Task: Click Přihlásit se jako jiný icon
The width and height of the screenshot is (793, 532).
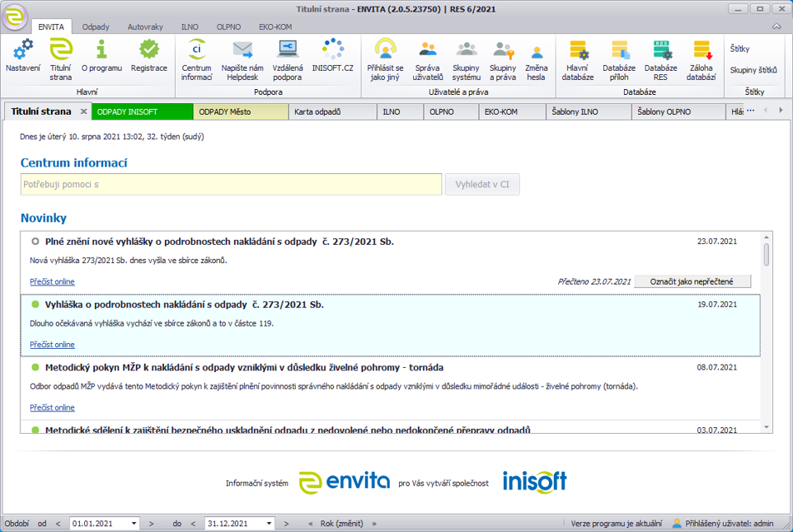Action: click(x=386, y=50)
